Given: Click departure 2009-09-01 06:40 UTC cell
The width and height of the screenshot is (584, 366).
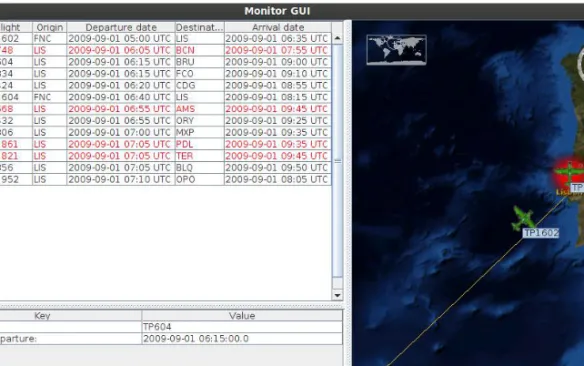Looking at the screenshot, I should coord(121,97).
